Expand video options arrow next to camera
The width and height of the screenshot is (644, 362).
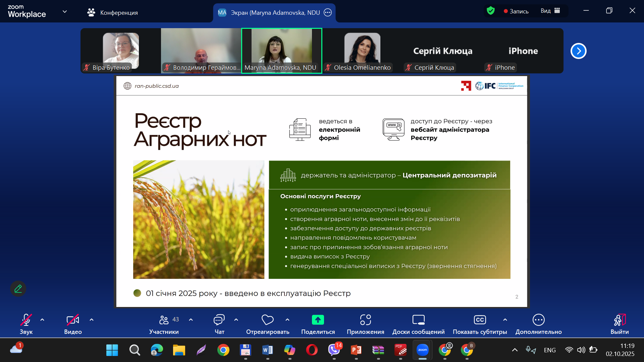pyautogui.click(x=92, y=320)
